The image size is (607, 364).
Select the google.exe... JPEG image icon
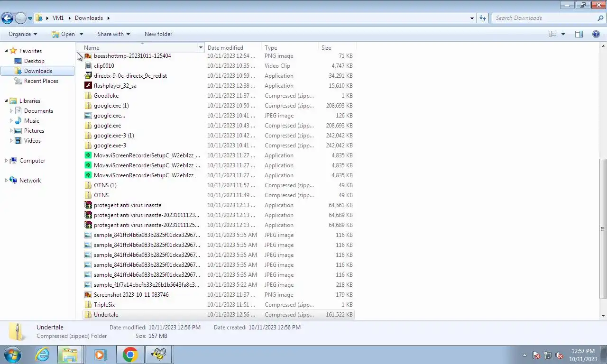point(88,116)
